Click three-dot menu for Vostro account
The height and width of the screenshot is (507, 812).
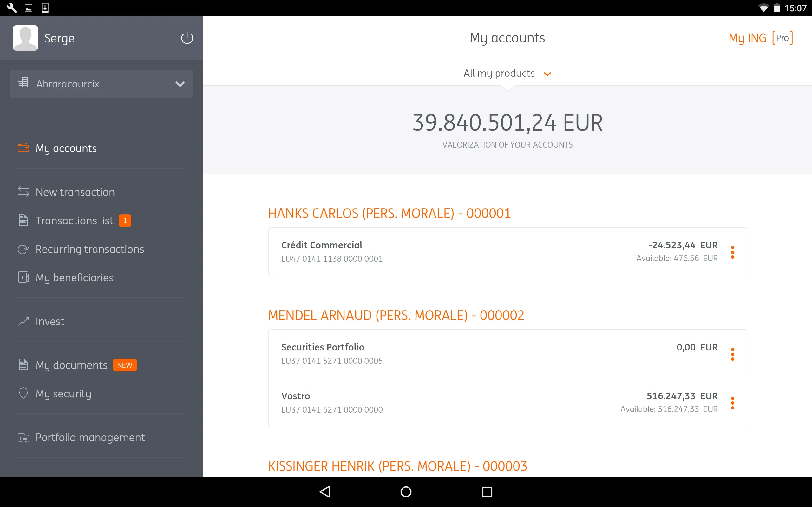(x=732, y=403)
